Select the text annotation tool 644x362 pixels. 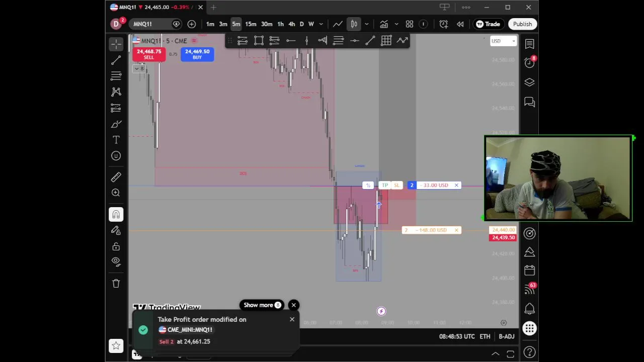pyautogui.click(x=116, y=140)
